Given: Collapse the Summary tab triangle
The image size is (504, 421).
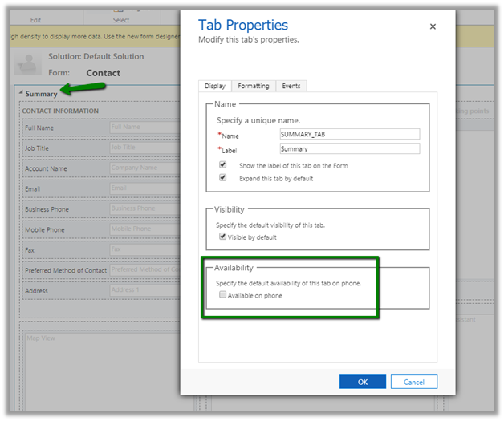Looking at the screenshot, I should coord(21,94).
